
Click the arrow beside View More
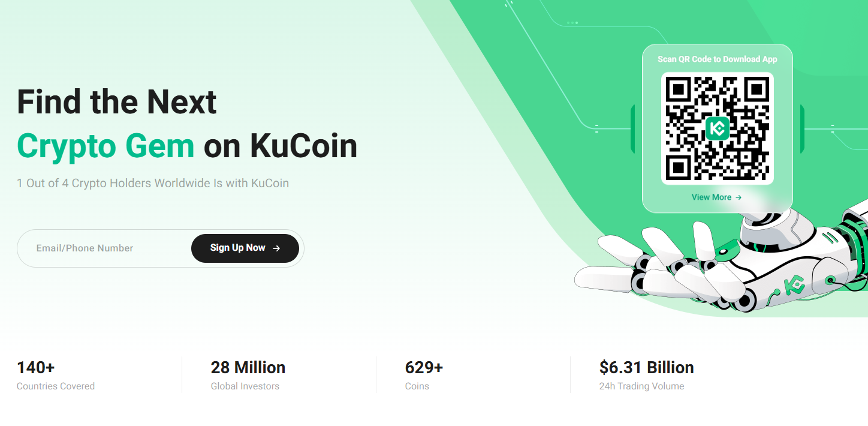(x=739, y=197)
